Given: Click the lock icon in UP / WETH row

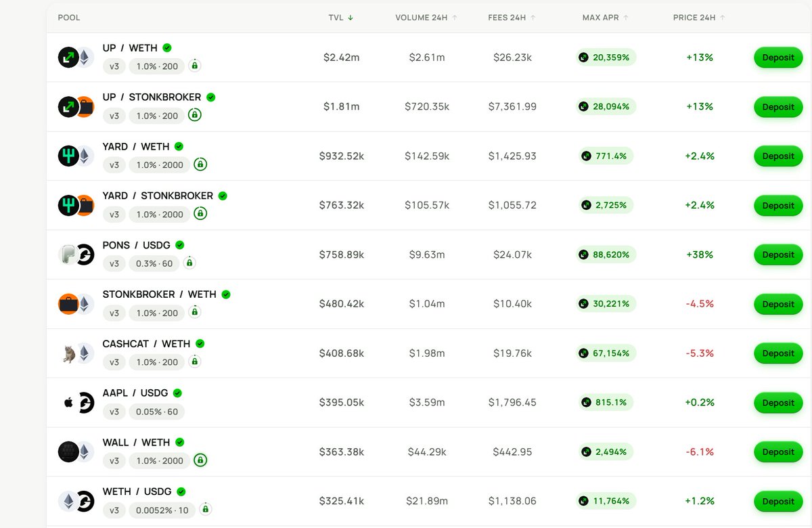Looking at the screenshot, I should point(195,66).
